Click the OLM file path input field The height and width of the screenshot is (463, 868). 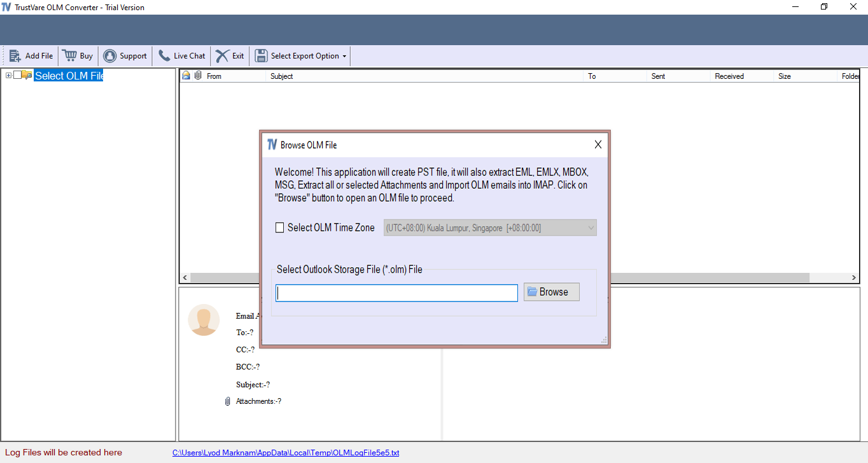point(396,293)
